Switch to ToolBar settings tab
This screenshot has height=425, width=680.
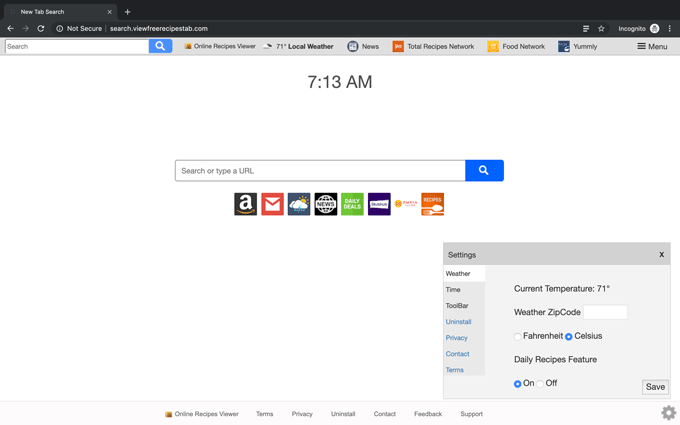tap(464, 306)
